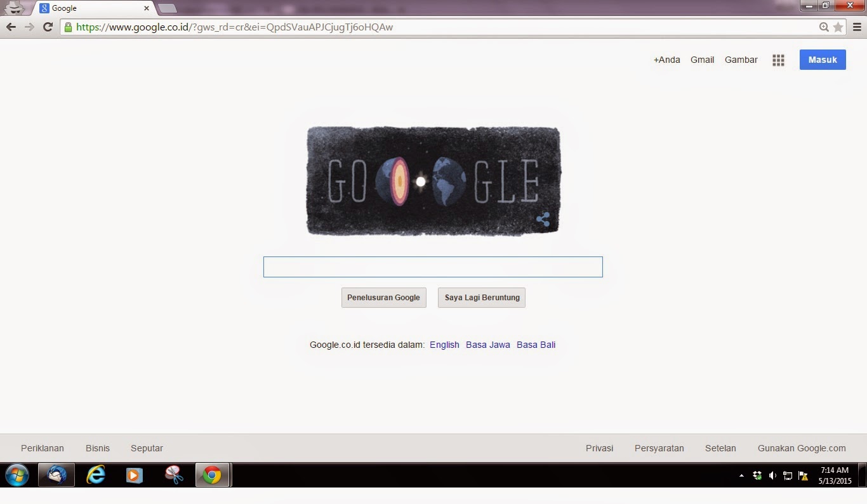Open Windows Media Player taskbar icon
The width and height of the screenshot is (867, 504).
135,475
